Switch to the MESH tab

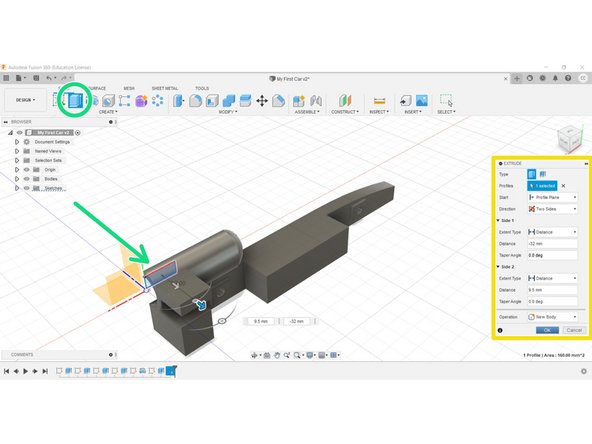pyautogui.click(x=129, y=88)
